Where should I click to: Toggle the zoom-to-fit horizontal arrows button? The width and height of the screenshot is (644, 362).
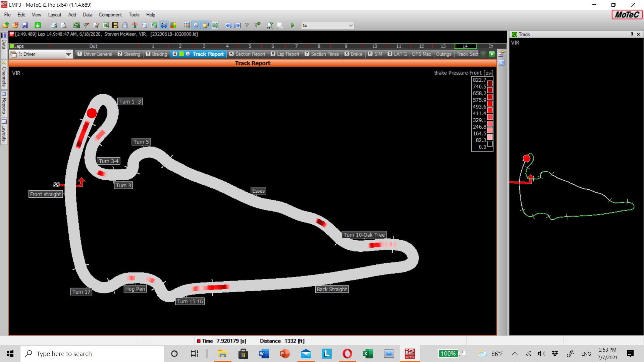coord(164,25)
